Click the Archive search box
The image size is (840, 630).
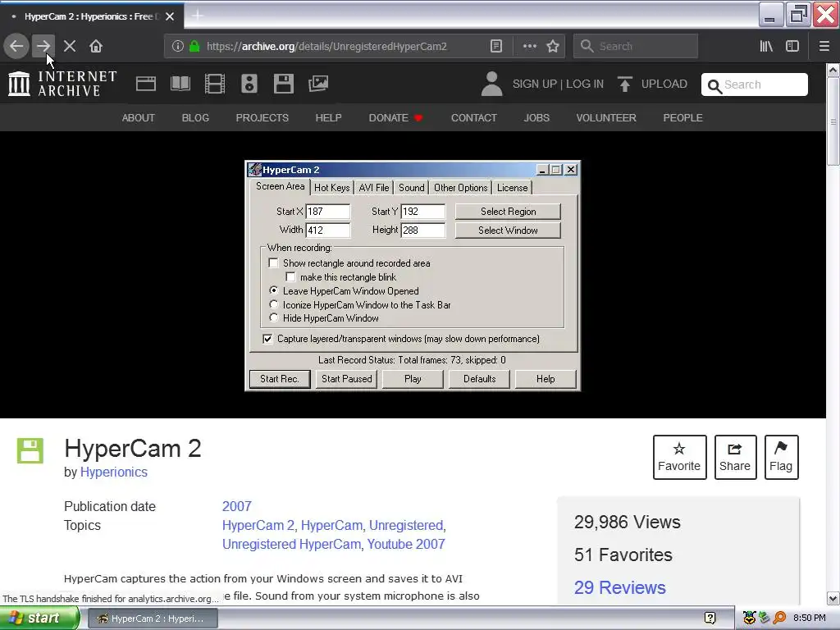755,84
